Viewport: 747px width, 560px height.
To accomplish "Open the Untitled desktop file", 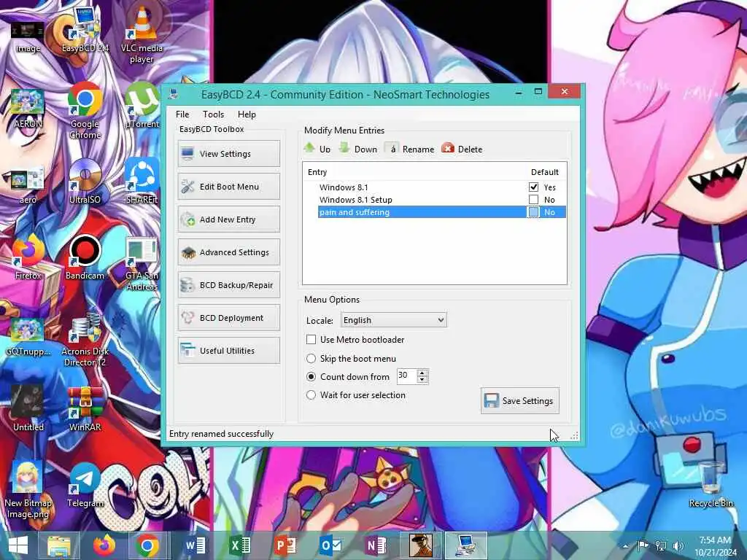I will [28, 410].
